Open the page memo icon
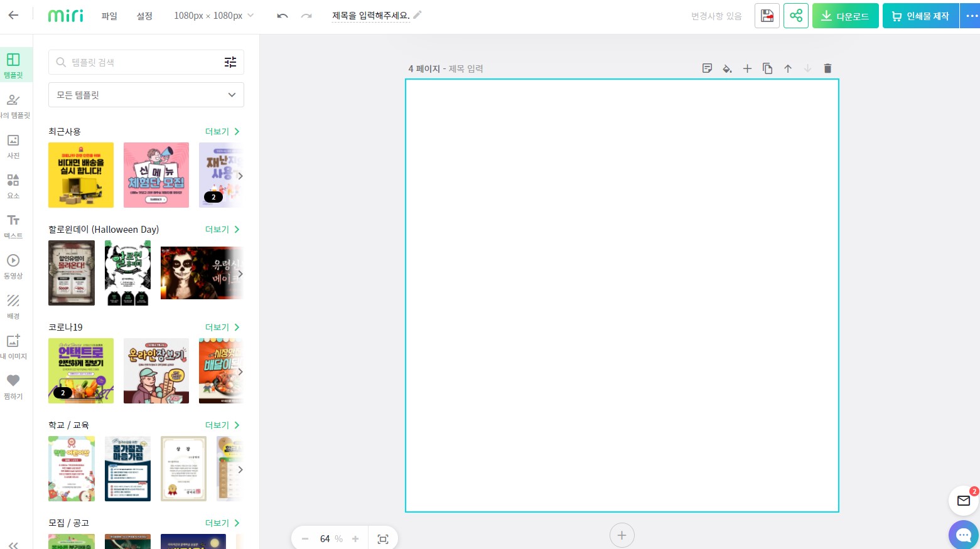This screenshot has height=549, width=980. (707, 68)
